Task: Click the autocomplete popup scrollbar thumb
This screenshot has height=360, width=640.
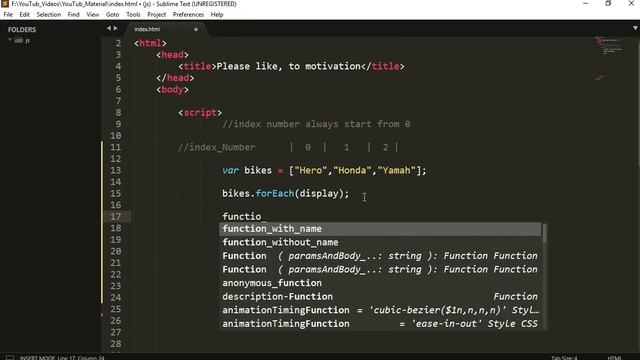Action: (544, 233)
